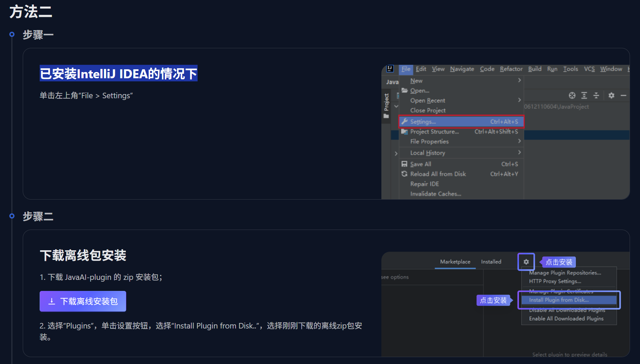Choose File Properties in the File menu
Image resolution: width=640 pixels, height=364 pixels.
pos(461,141)
